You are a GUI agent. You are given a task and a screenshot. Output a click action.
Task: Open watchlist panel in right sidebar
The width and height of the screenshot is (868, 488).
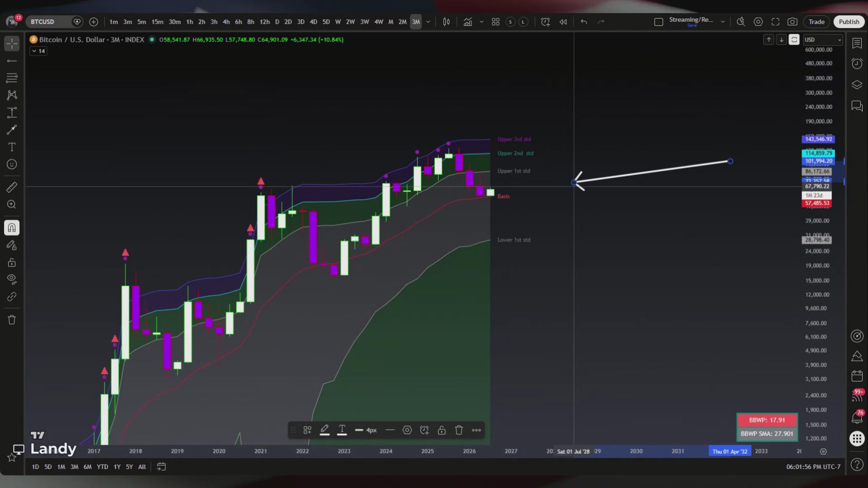pos(857,43)
